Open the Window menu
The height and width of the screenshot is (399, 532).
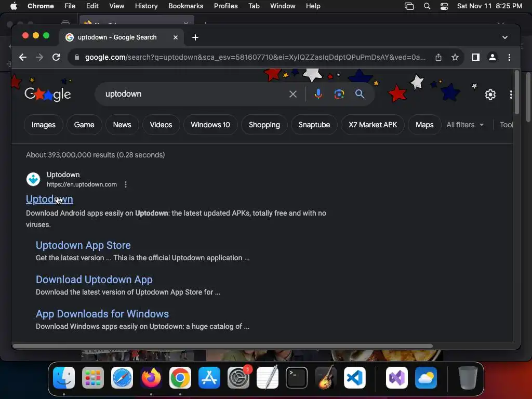[283, 6]
